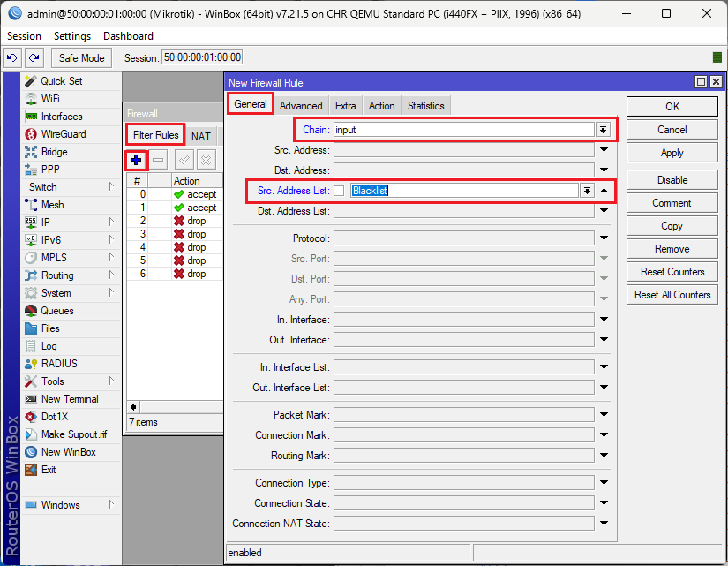Open Dot1X settings

pyautogui.click(x=55, y=417)
